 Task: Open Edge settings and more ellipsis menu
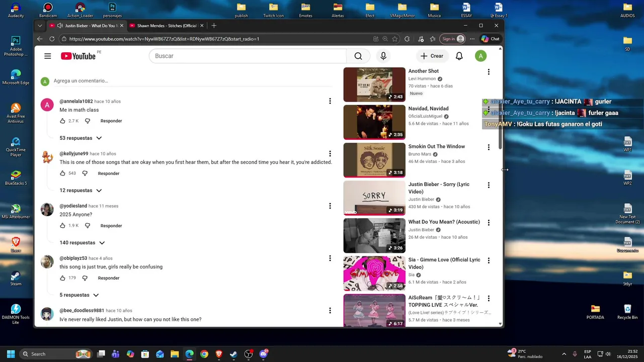tap(472, 39)
